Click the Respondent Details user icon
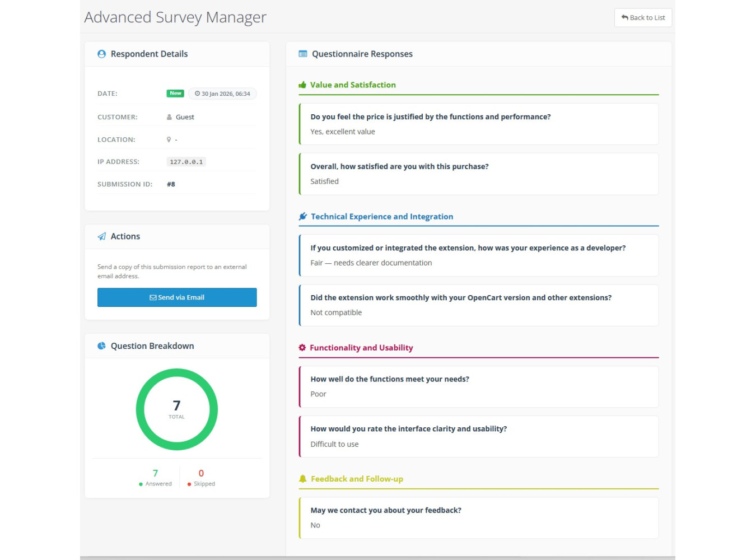This screenshot has width=756, height=560. pos(101,54)
